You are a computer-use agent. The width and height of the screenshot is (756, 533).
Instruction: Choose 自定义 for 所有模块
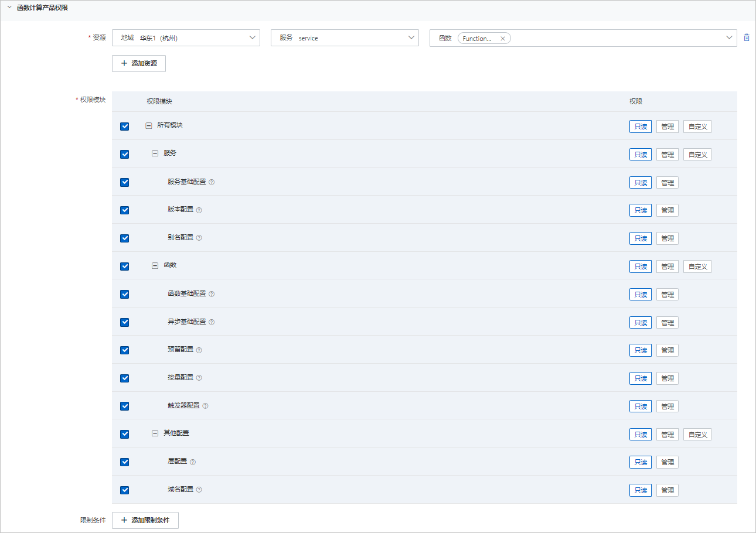[x=697, y=127]
